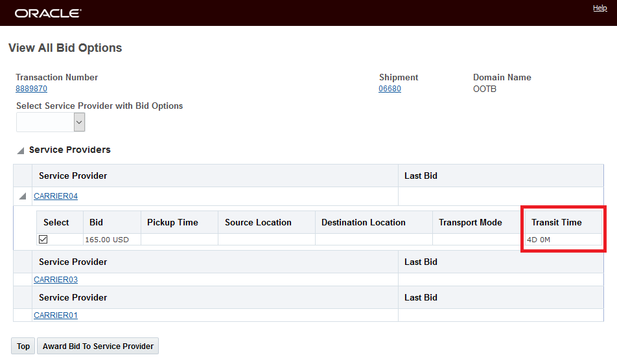Open the CARRIER04 service provider link
The height and width of the screenshot is (364, 617).
[x=56, y=196]
